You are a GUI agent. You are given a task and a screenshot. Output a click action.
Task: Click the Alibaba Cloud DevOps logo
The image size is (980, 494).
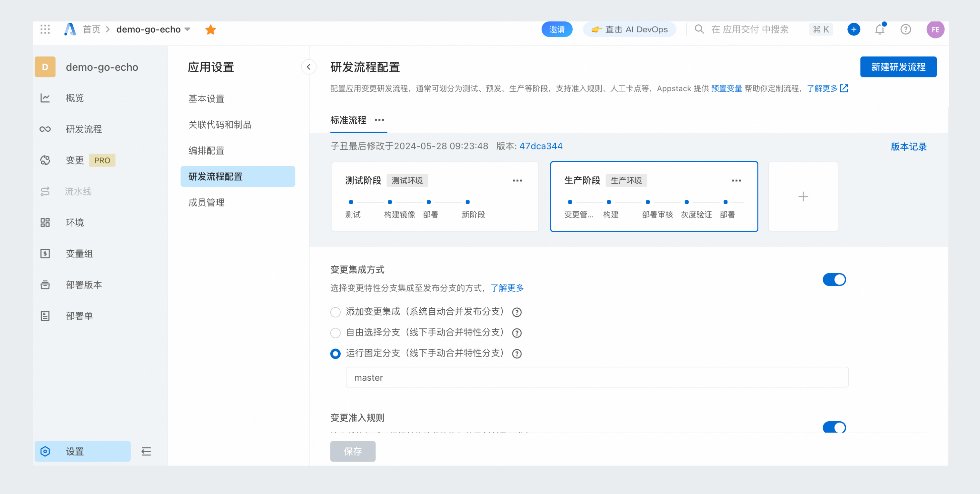point(70,29)
